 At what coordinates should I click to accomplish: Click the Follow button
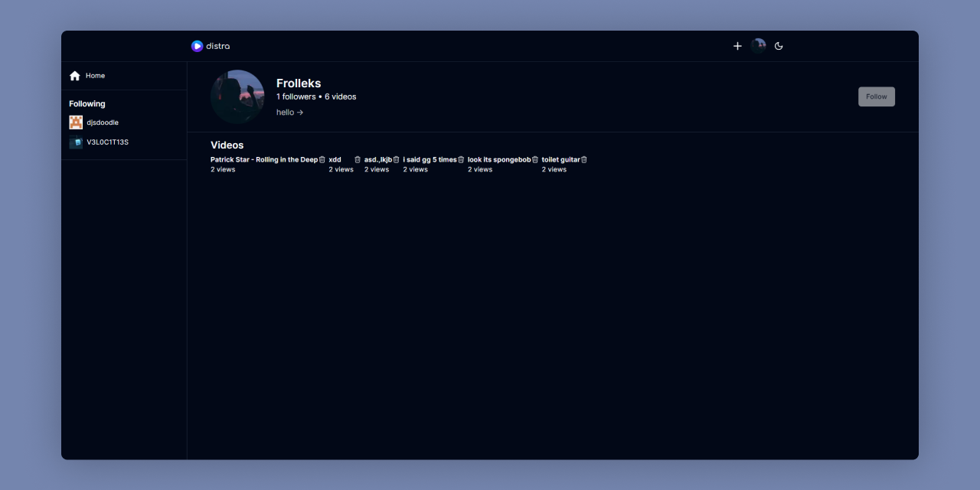coord(877,96)
